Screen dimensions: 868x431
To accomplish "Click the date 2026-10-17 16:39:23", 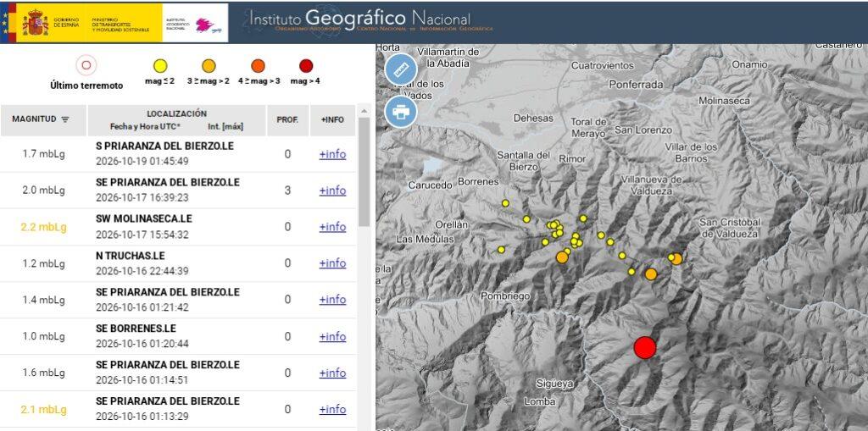I will 142,198.
